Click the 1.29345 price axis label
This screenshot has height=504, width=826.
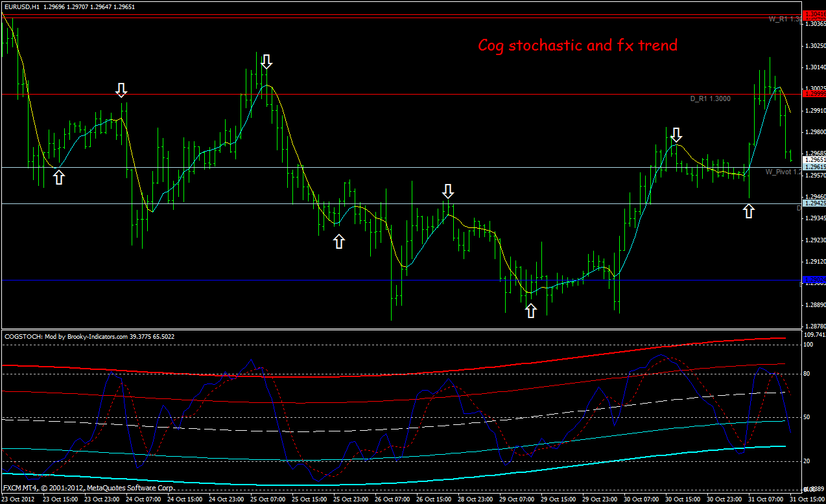click(x=815, y=218)
